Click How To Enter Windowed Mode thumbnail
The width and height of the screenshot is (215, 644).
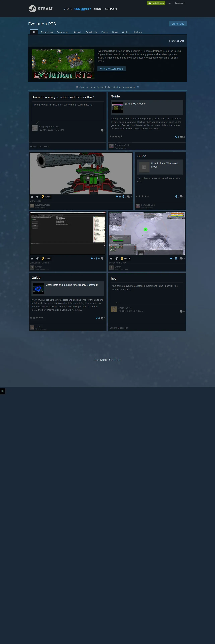(144, 167)
